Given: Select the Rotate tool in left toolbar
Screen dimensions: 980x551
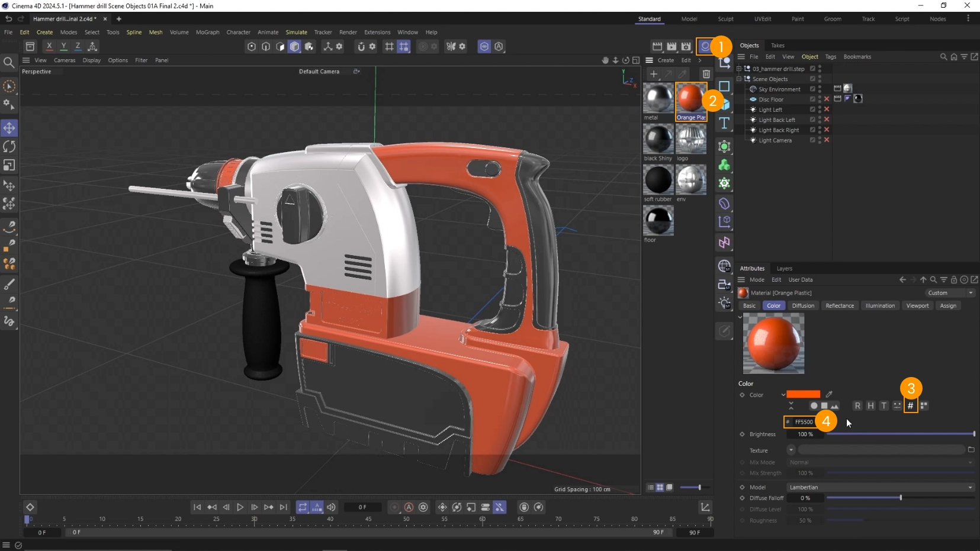Looking at the screenshot, I should [9, 146].
